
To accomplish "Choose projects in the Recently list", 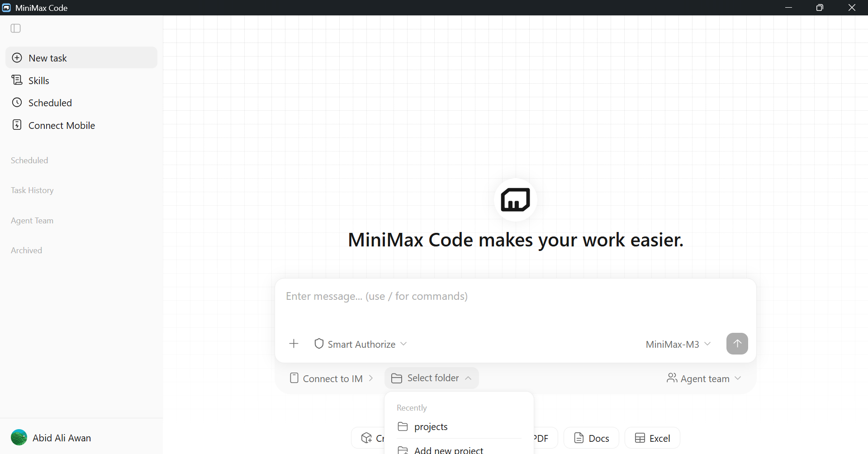I will tap(459, 426).
